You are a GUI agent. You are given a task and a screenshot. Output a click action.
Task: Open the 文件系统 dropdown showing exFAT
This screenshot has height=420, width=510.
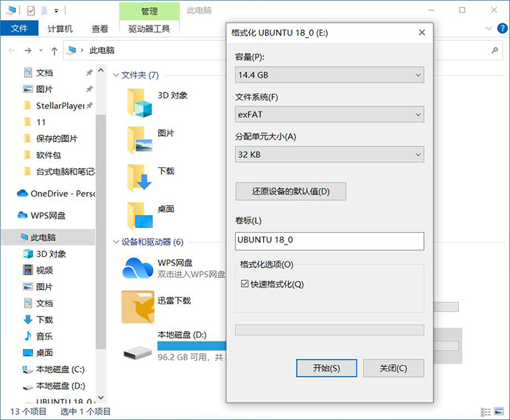pyautogui.click(x=329, y=114)
